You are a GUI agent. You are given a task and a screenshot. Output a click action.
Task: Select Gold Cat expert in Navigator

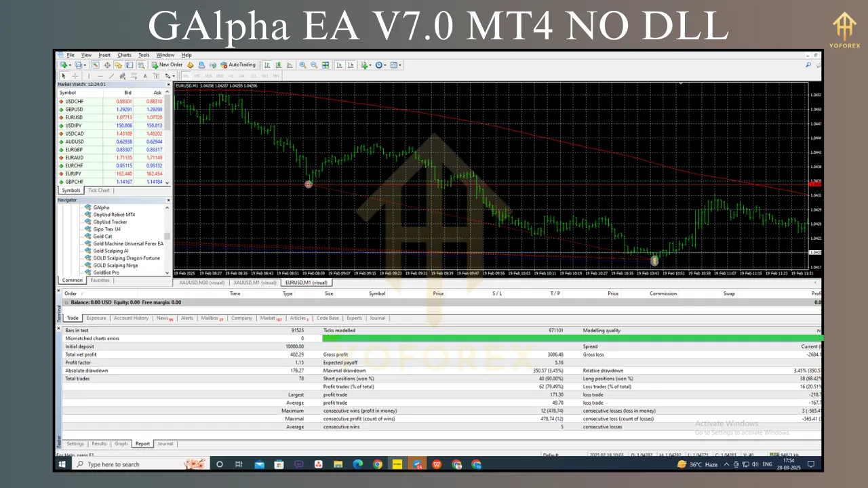[x=102, y=237]
